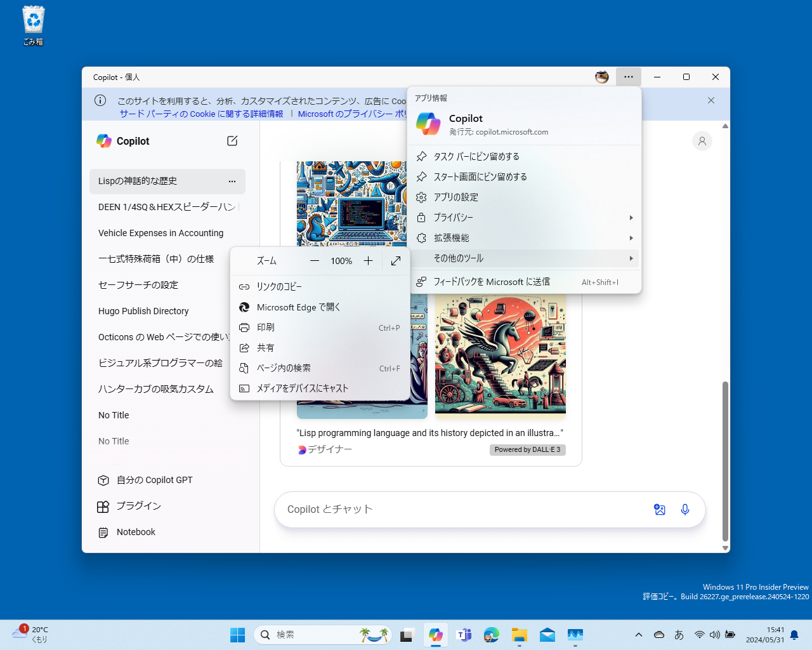This screenshot has height=650, width=812.
Task: Open options for 「Lispの神話的な歴史」 chat
Action: point(232,182)
